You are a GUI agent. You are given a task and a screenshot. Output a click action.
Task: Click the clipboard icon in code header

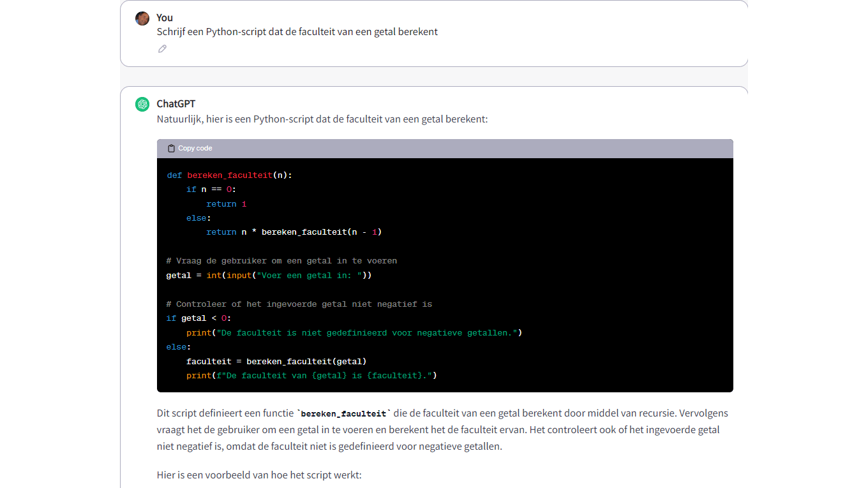click(x=171, y=149)
